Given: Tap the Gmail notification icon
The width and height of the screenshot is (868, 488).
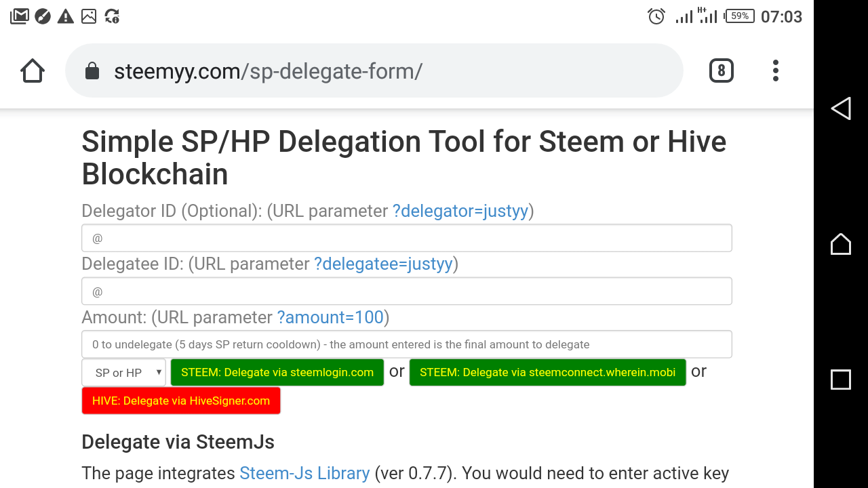Looking at the screenshot, I should tap(20, 16).
